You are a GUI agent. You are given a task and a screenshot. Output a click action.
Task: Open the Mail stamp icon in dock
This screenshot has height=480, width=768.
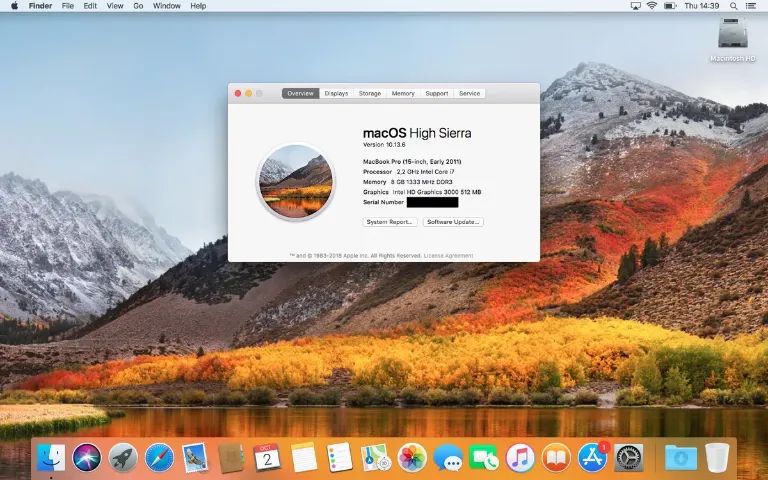pos(195,457)
